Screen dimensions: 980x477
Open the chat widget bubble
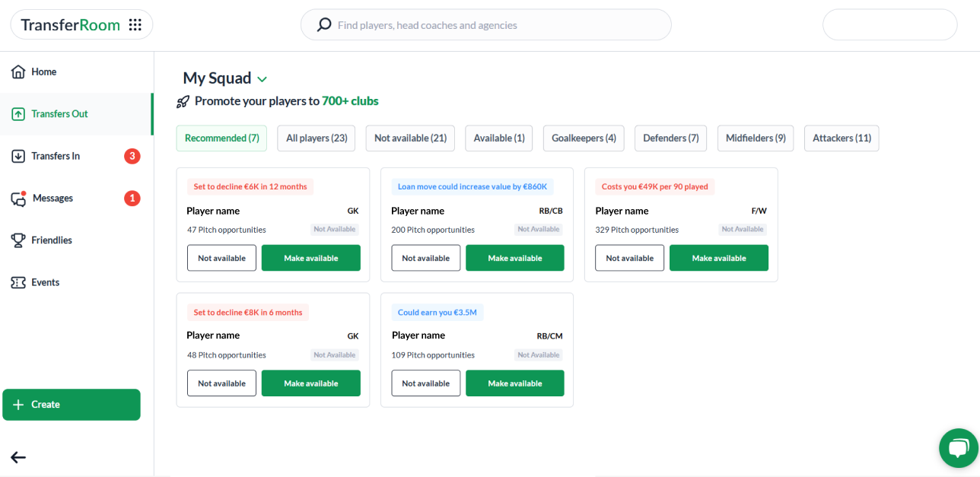click(958, 448)
